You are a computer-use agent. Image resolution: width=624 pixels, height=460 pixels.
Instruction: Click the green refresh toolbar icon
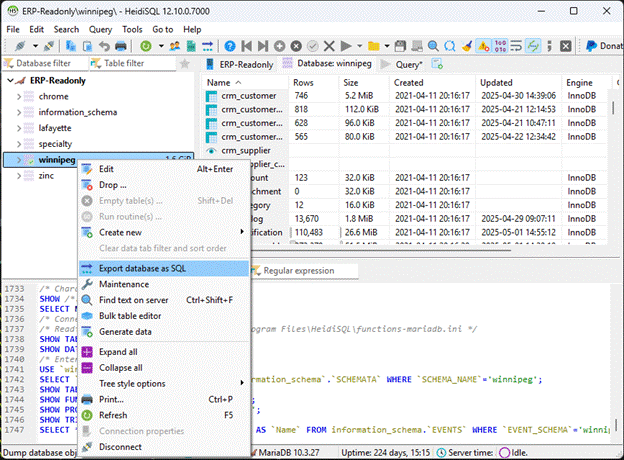(x=146, y=46)
